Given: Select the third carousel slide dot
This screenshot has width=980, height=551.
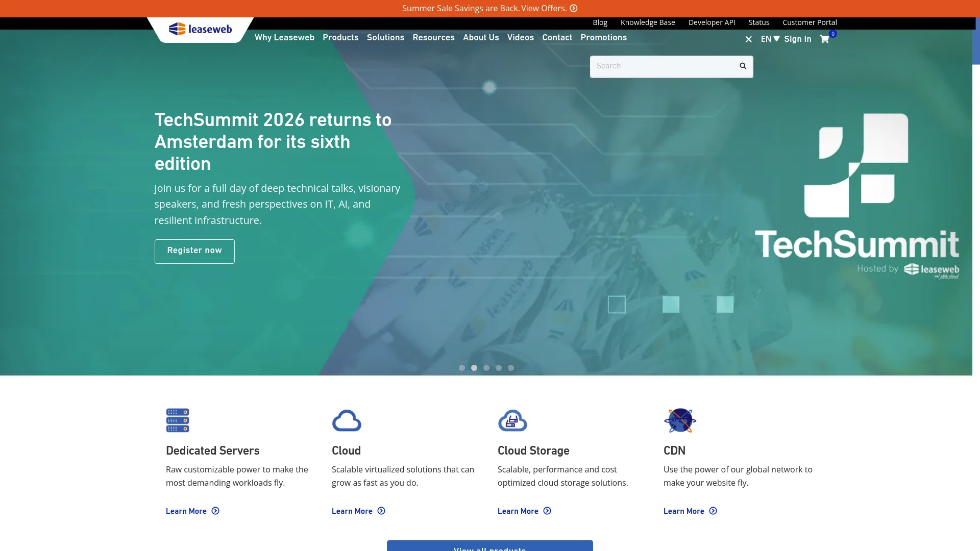Looking at the screenshot, I should tap(486, 368).
